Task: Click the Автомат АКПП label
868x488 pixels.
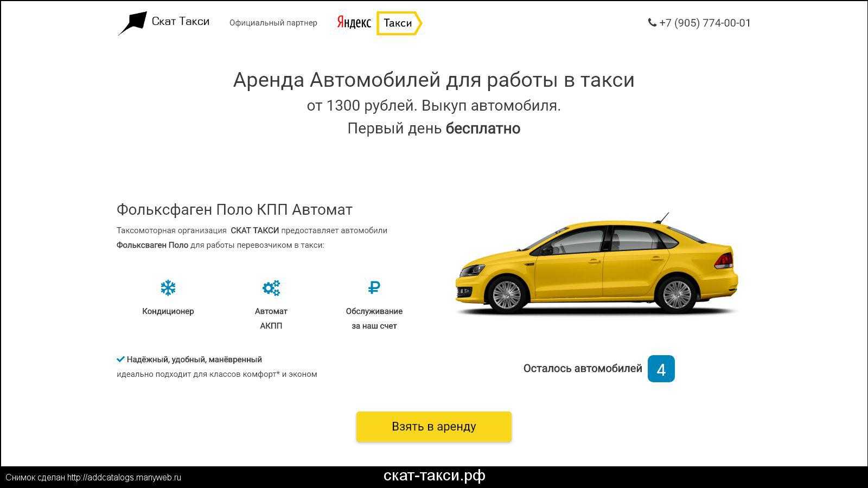Action: [271, 318]
